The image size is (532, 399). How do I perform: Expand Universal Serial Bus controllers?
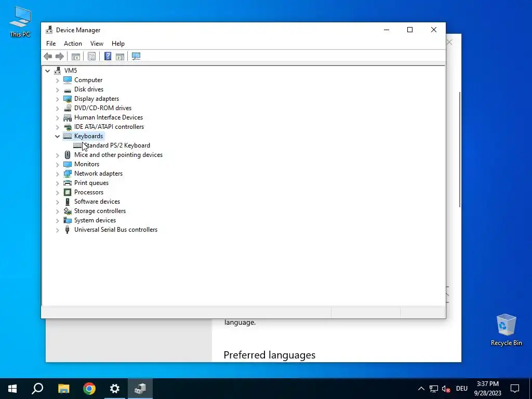coord(57,230)
